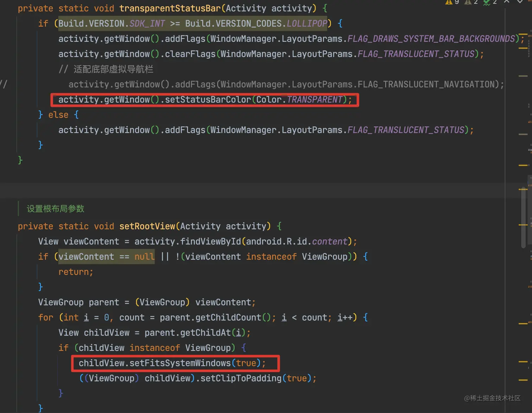This screenshot has width=532, height=413.
Task: Click the TRANSPARENT color constant
Action: coord(315,100)
